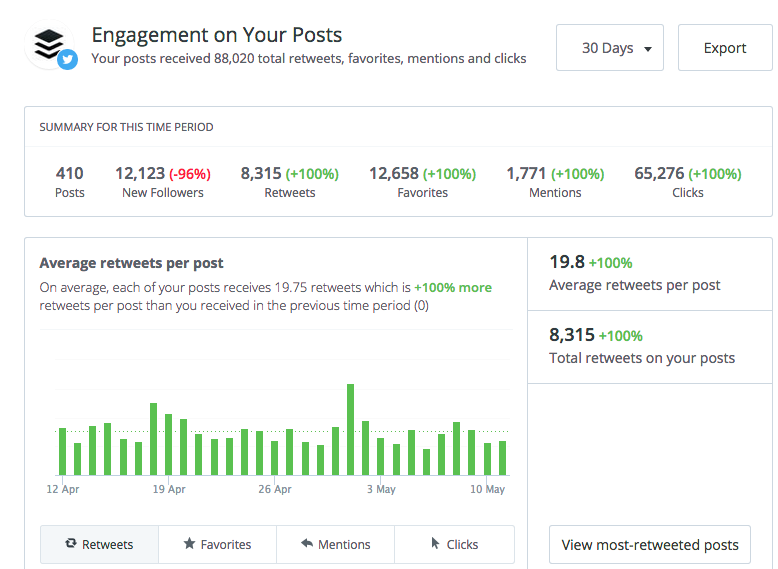Click the 410 Posts summary stat
Screen dimensions: 778x569
pyautogui.click(x=70, y=182)
